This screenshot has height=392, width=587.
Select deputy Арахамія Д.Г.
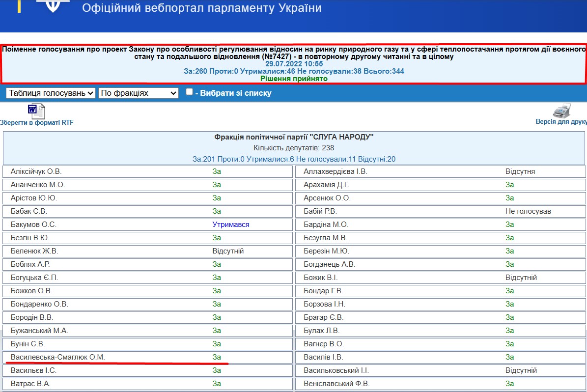(327, 185)
